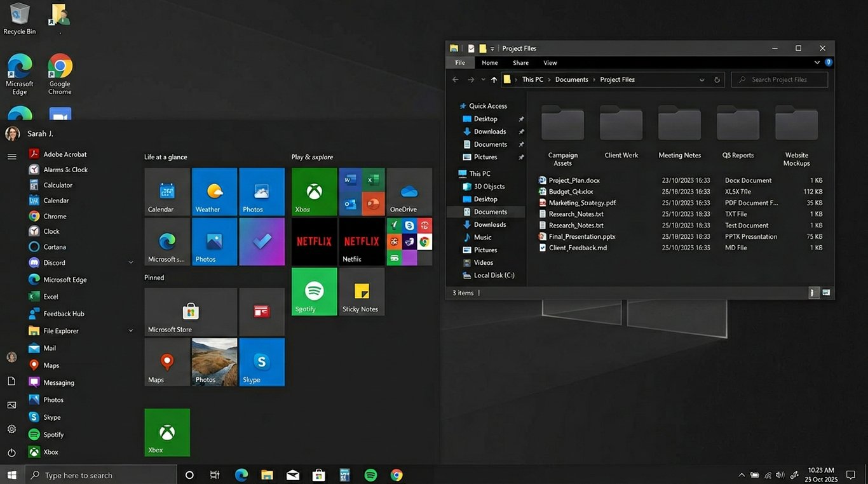Launch Spotify from its Start menu tile
This screenshot has width=868, height=484.
coord(314,292)
